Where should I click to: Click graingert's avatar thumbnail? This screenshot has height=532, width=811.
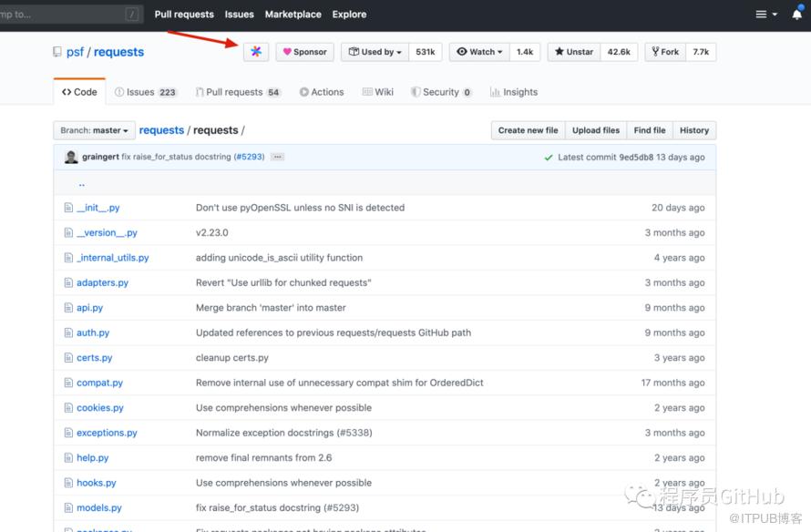(x=71, y=157)
